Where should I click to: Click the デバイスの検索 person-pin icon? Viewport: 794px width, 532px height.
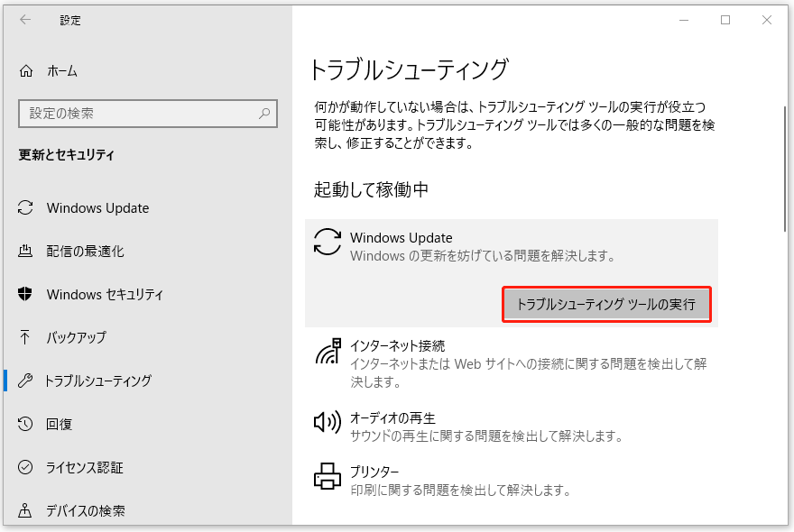coord(25,510)
